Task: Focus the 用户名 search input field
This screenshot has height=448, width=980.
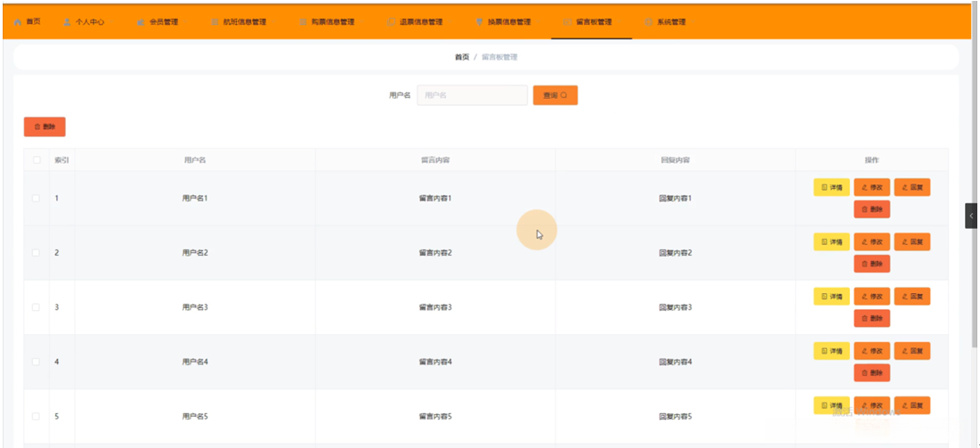Action: pyautogui.click(x=473, y=95)
